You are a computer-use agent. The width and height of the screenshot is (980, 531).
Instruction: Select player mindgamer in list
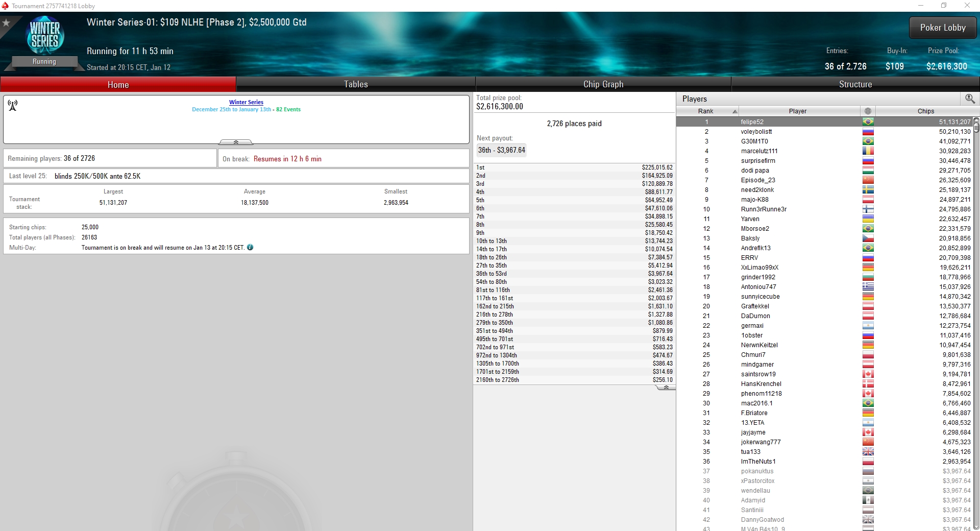[x=825, y=365]
